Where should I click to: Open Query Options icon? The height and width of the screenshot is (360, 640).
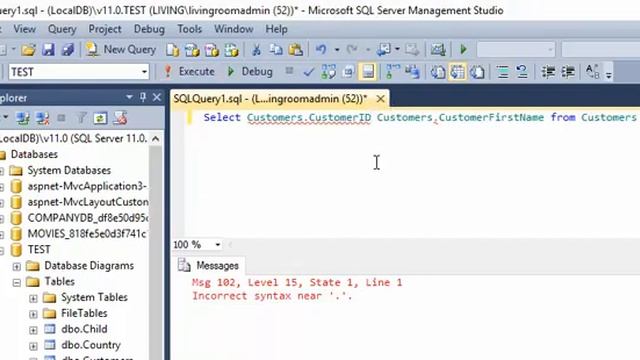348,72
